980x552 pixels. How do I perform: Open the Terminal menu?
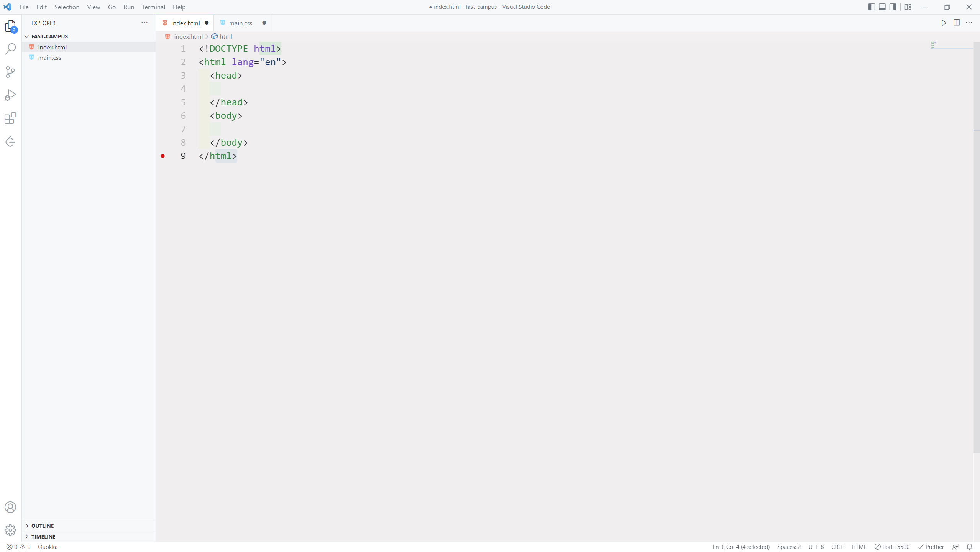(153, 7)
